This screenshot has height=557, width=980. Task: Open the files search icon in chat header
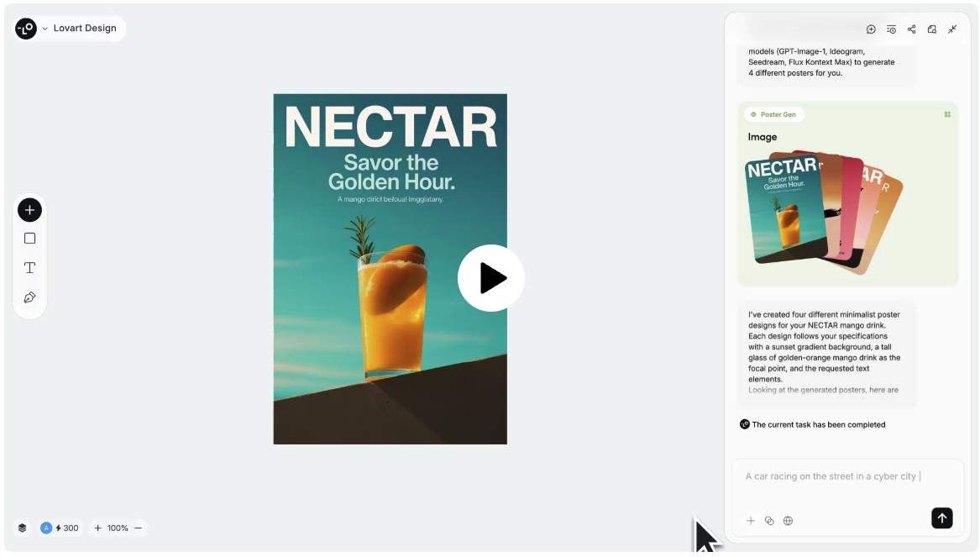point(931,29)
